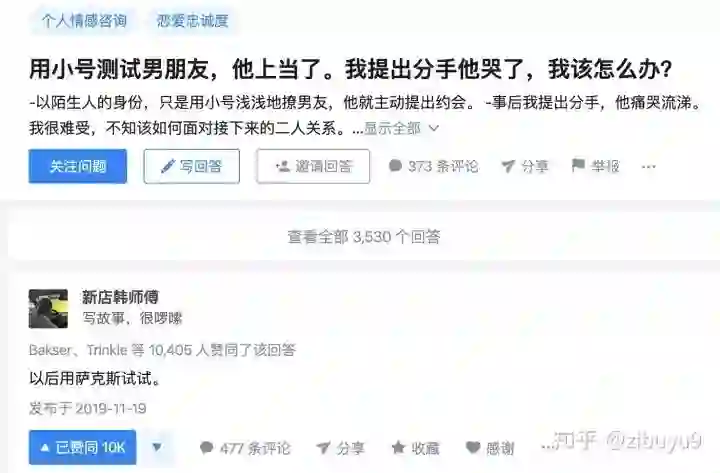Screen dimensions: 720x473
Task: Open the answer's 477 条评论 comments
Action: point(245,448)
